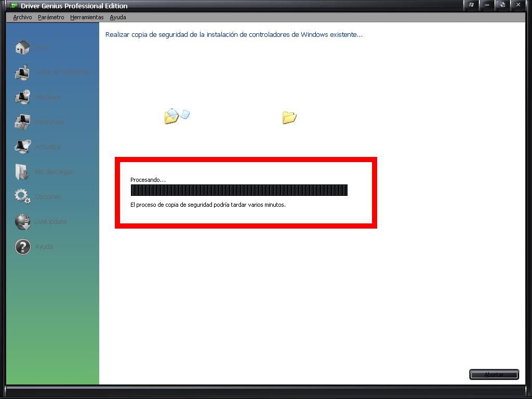Choose the Actualizar monitor icon

23,147
